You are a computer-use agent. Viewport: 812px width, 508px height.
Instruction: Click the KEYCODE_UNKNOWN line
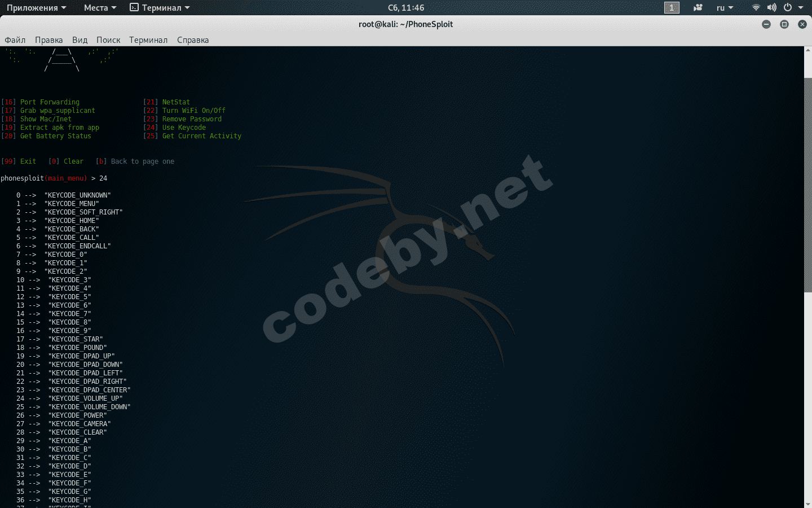(64, 195)
